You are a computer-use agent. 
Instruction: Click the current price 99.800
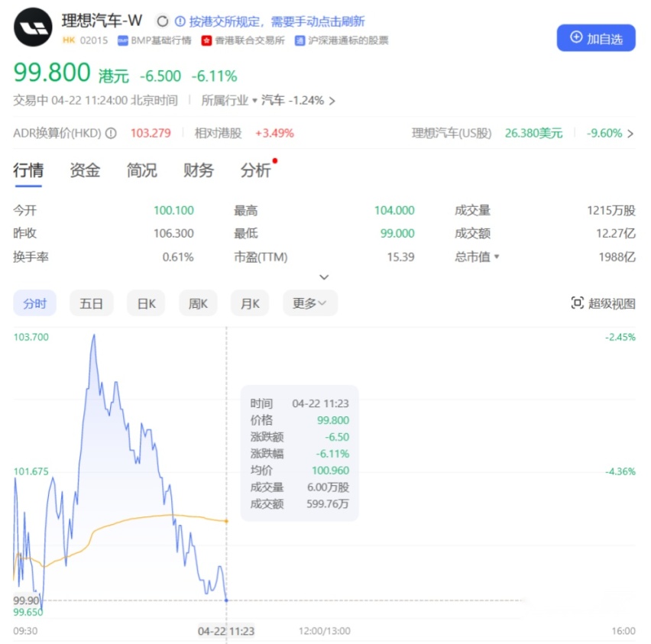(52, 73)
